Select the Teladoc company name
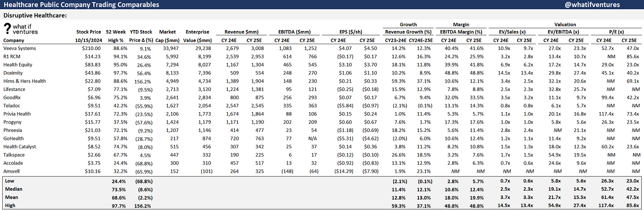Image resolution: width=644 pixels, height=211 pixels. [x=13, y=106]
